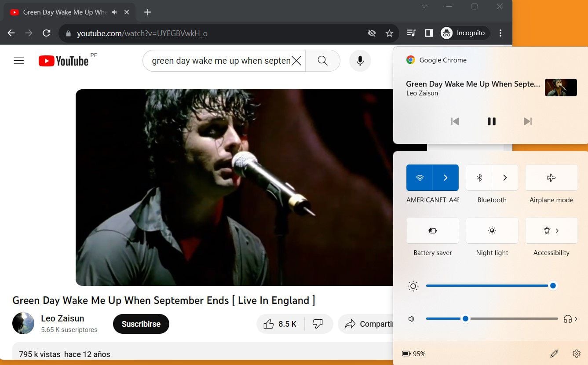588x365 pixels.
Task: Start voice search with microphone icon
Action: coord(360,61)
